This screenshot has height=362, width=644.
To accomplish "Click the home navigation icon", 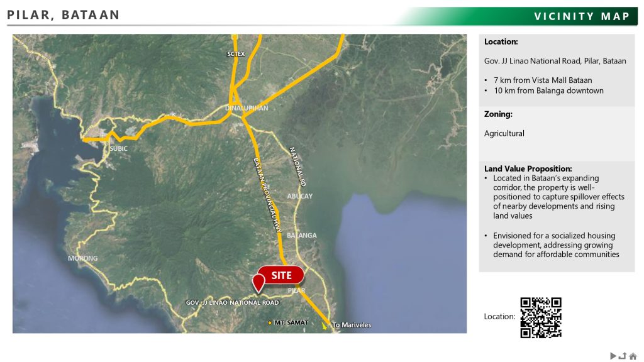I will pyautogui.click(x=633, y=356).
